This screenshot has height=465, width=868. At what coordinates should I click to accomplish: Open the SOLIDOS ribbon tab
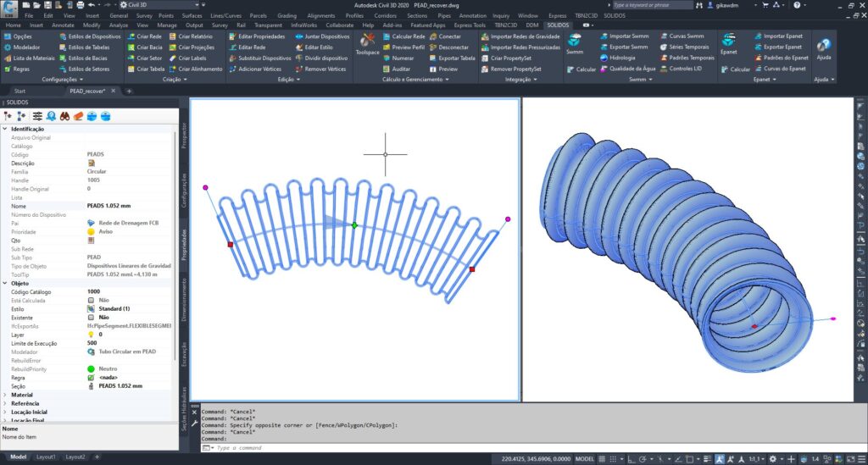coord(558,25)
